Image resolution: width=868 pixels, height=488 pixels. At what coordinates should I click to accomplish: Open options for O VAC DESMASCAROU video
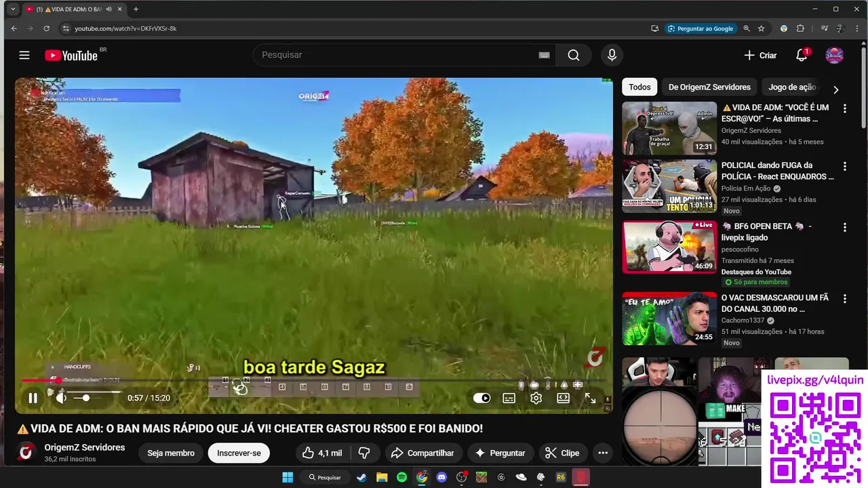[844, 299]
